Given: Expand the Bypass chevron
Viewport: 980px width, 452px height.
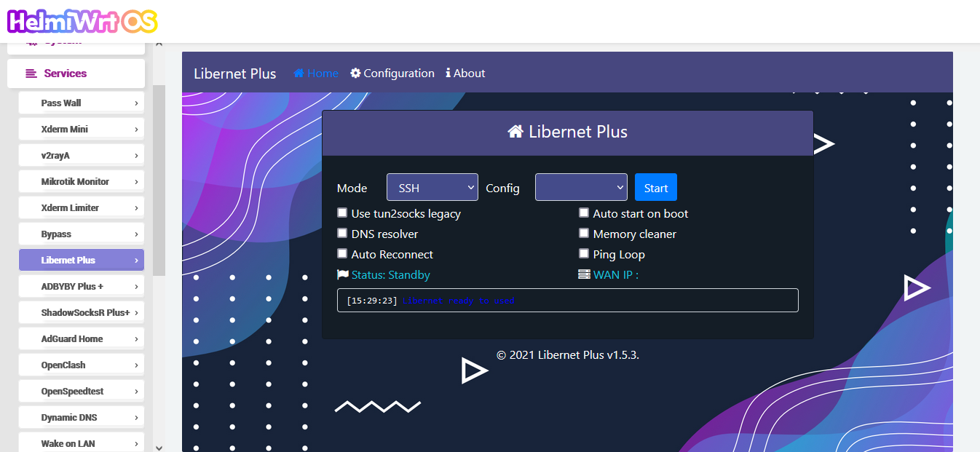Looking at the screenshot, I should pos(136,234).
